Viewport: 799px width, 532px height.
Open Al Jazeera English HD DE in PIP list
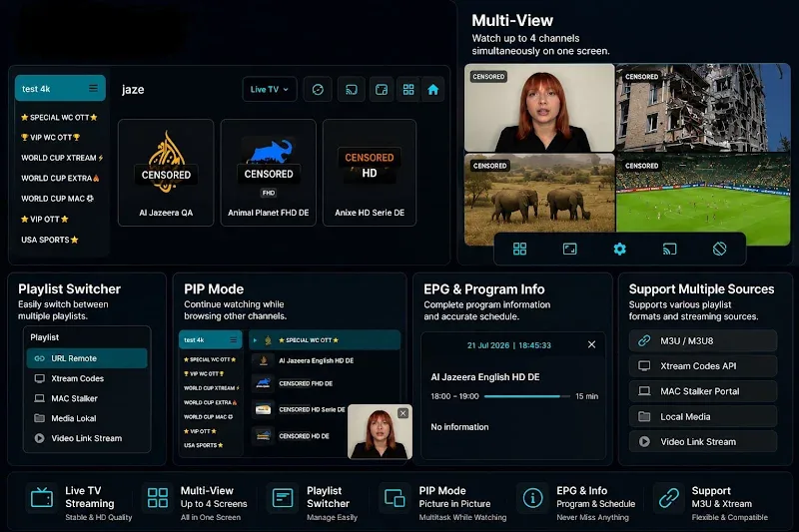[x=325, y=360]
